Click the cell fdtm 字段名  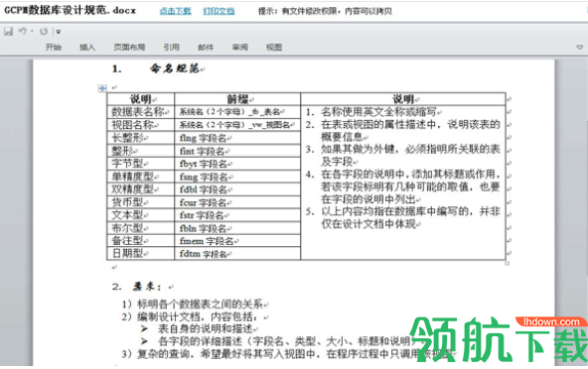pyautogui.click(x=237, y=254)
